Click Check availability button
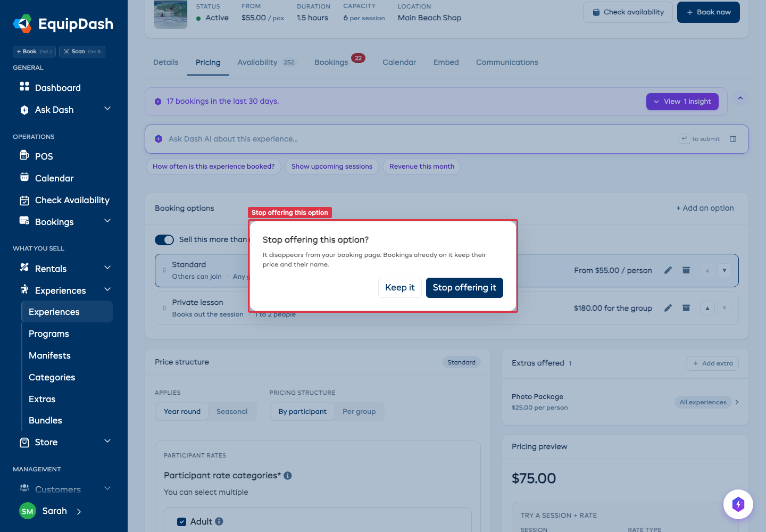This screenshot has width=766, height=532. tap(628, 12)
